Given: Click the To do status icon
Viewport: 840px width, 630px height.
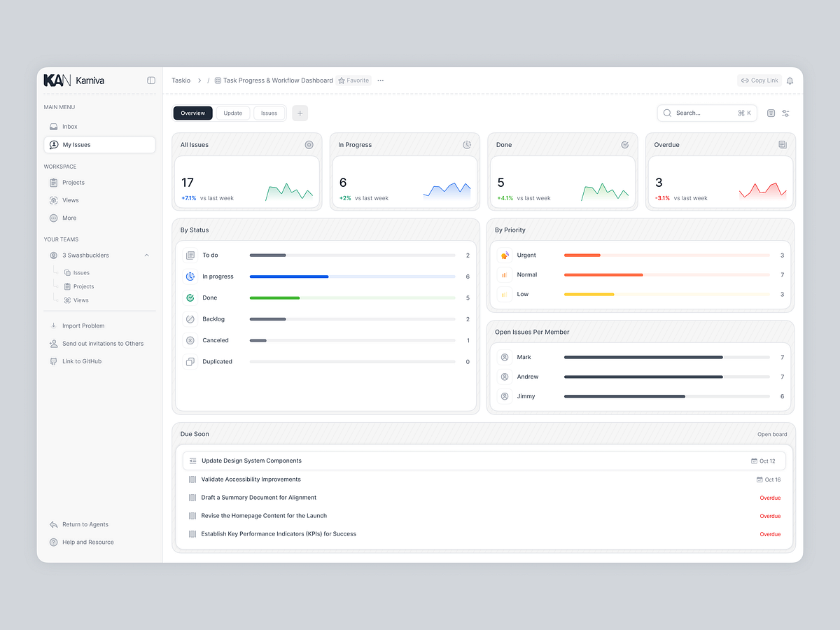Looking at the screenshot, I should coord(190,255).
